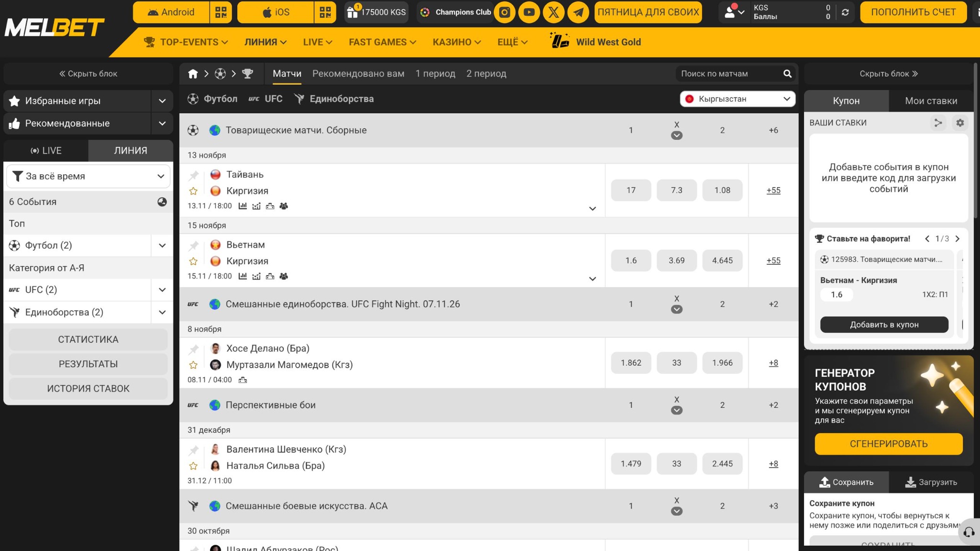The image size is (980, 551).
Task: Favorite the Вьетнам - Киргизия match star
Action: [x=193, y=261]
